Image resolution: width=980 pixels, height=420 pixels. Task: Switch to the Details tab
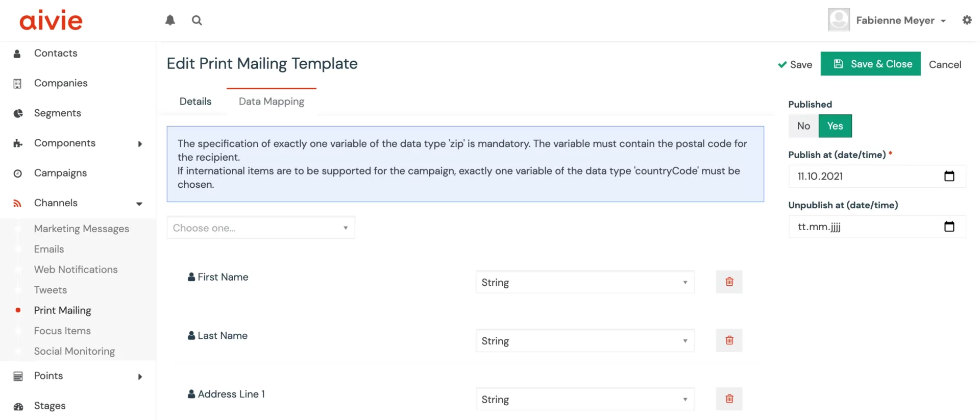(195, 102)
